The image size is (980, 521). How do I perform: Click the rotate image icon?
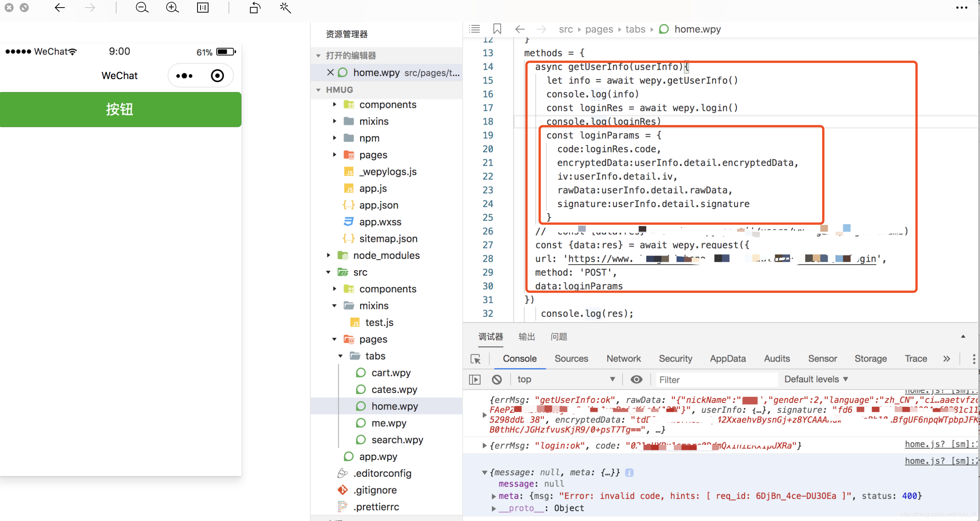pos(255,8)
